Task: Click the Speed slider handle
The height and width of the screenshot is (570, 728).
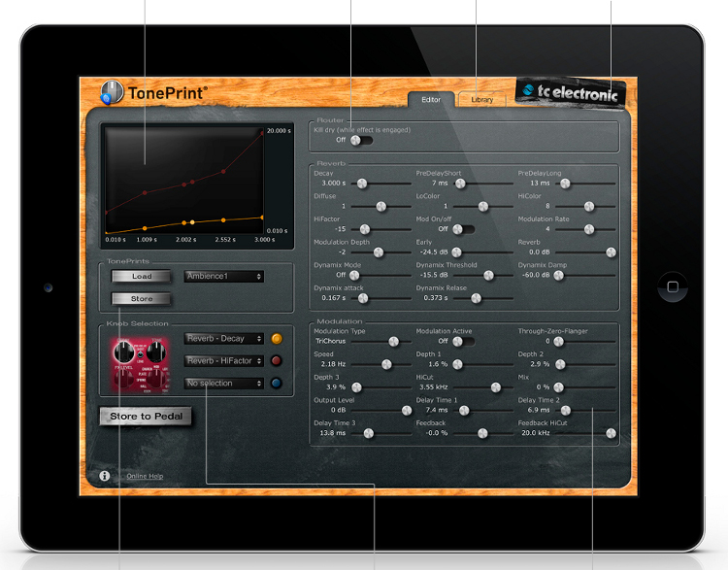Action: [386, 365]
